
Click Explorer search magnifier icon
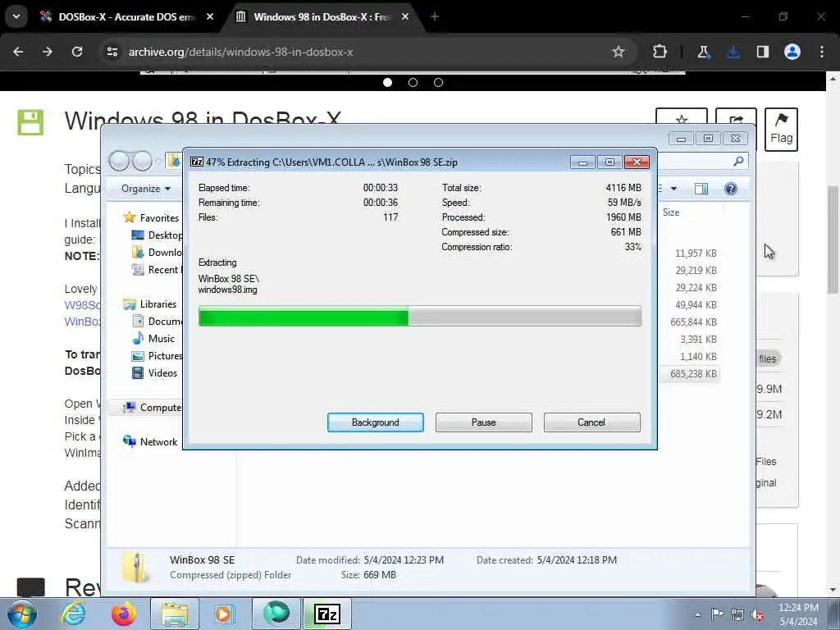click(x=738, y=161)
